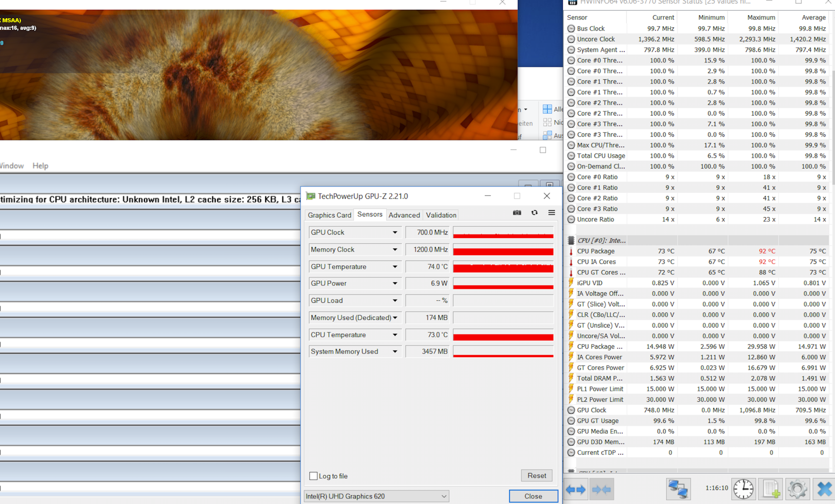The width and height of the screenshot is (835, 504).
Task: Open the CPU Temperature sensor dropdown
Action: point(395,335)
